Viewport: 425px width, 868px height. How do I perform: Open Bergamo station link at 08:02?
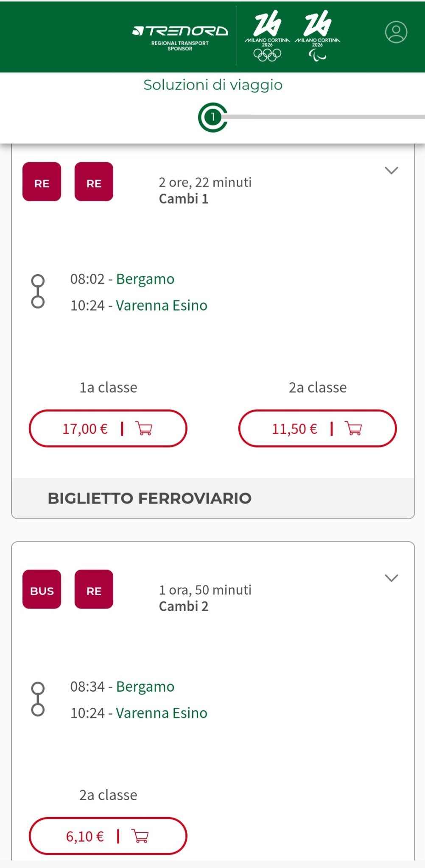coord(145,279)
